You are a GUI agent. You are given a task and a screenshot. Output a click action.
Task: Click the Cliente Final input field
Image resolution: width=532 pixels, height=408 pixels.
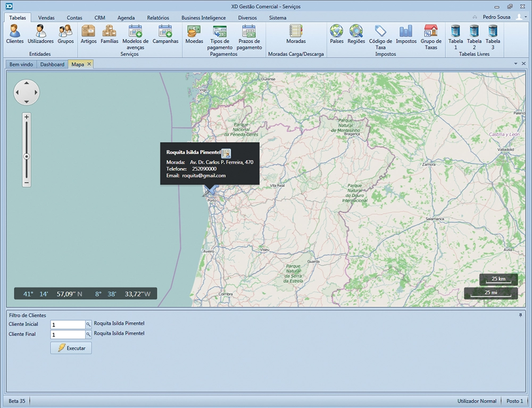pyautogui.click(x=68, y=335)
